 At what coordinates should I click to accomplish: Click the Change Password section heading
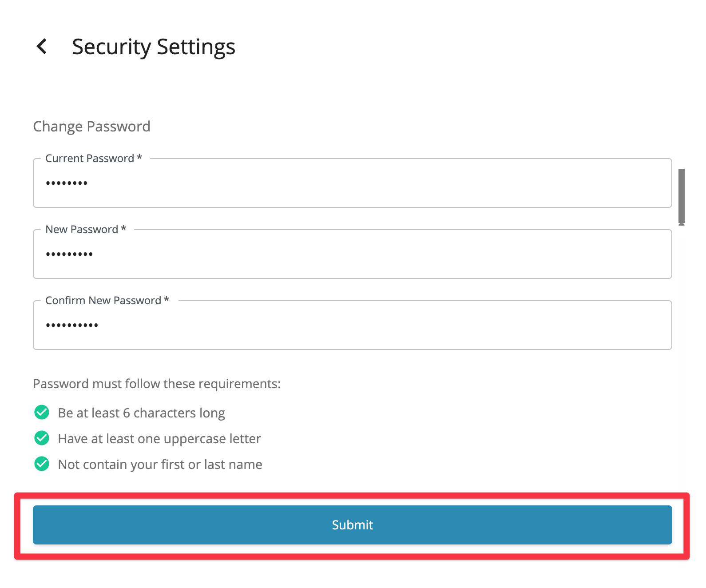92,127
